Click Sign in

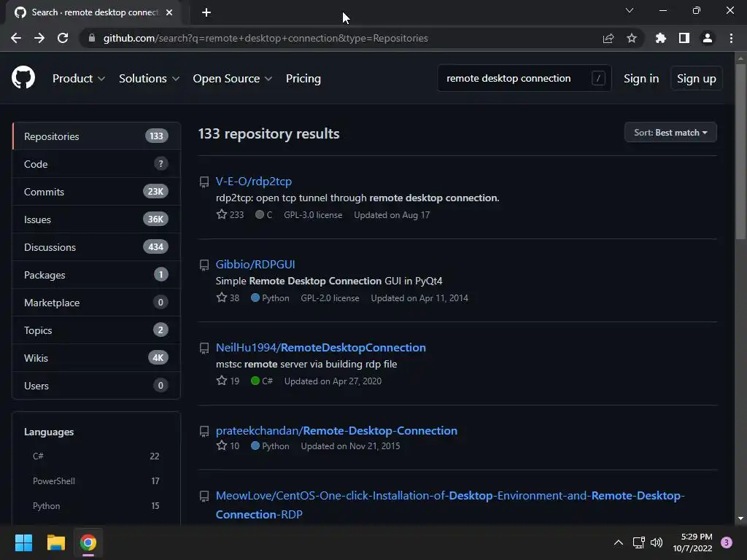tap(641, 79)
